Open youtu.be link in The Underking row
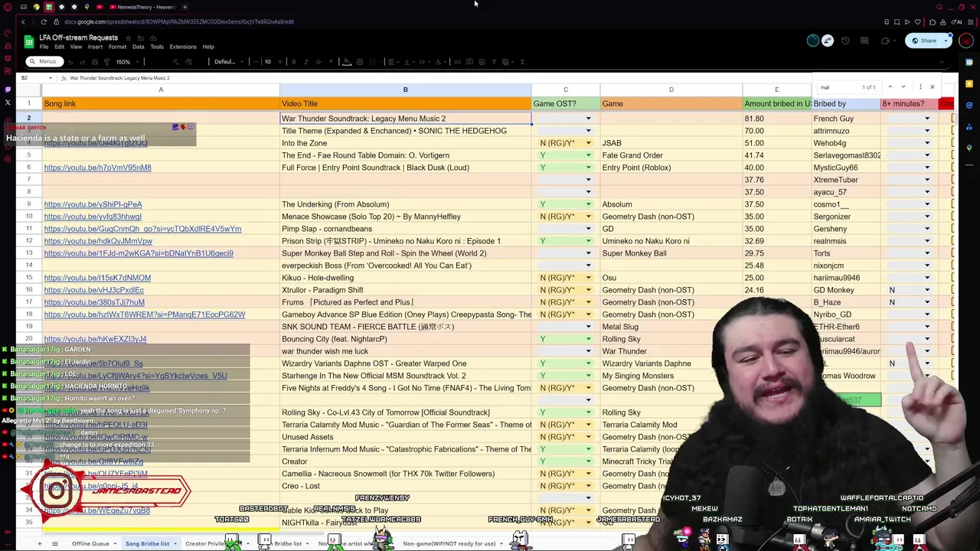Screen dimensions: 980x551 coord(93,204)
